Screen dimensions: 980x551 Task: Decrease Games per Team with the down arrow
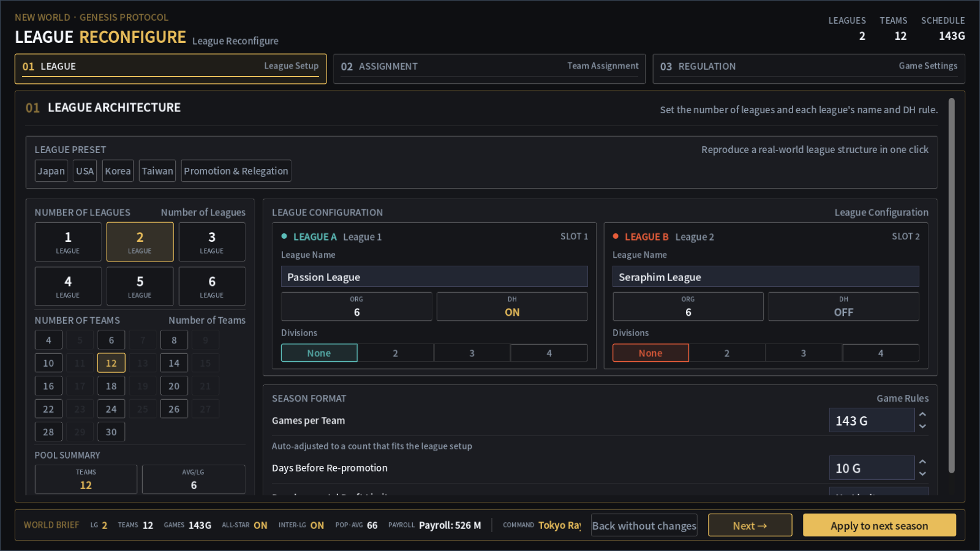(922, 426)
